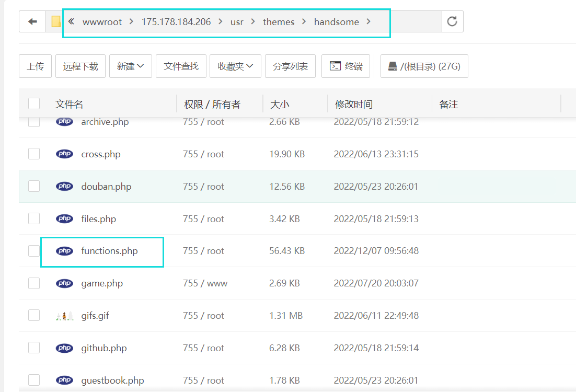Open themes folder from breadcrumb
The height and width of the screenshot is (392, 576).
[279, 21]
